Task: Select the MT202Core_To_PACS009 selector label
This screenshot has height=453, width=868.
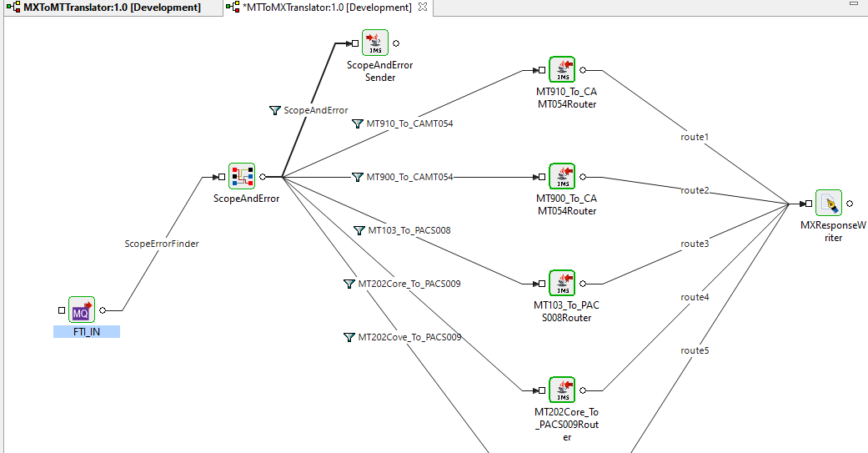Action: [x=409, y=284]
